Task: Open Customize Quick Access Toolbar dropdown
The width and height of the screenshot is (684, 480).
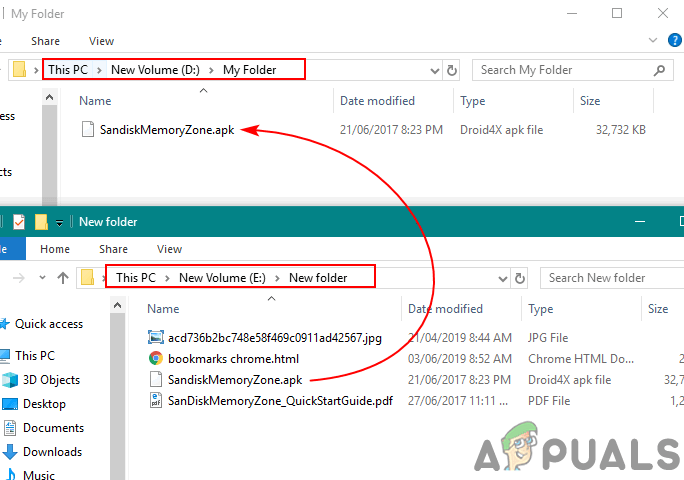Action: [59, 223]
